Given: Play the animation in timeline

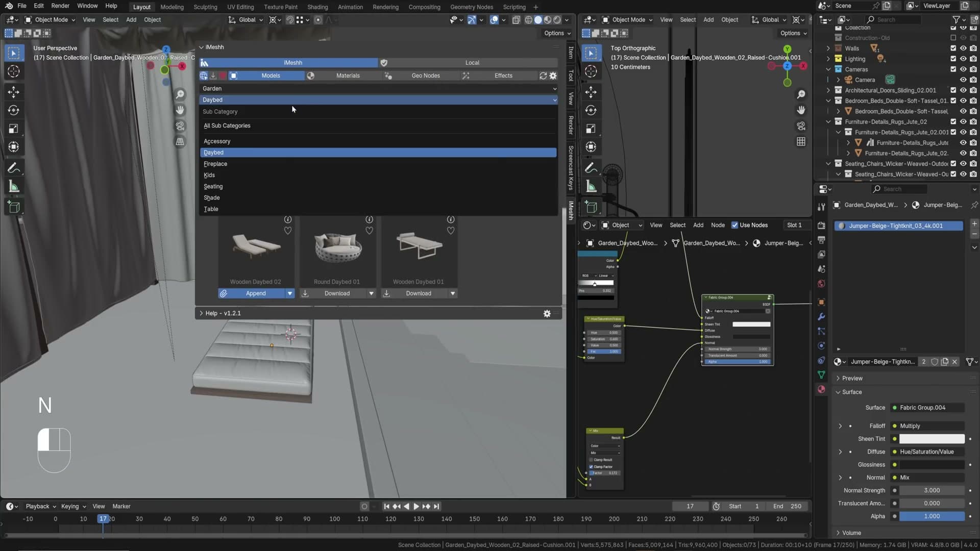Looking at the screenshot, I should point(416,507).
